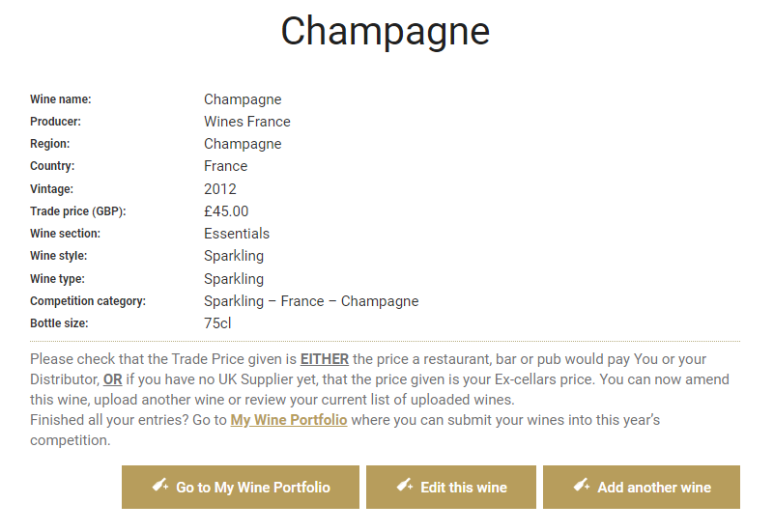Choose the Add another wine button
Viewport: 774px width, 532px height.
(642, 488)
